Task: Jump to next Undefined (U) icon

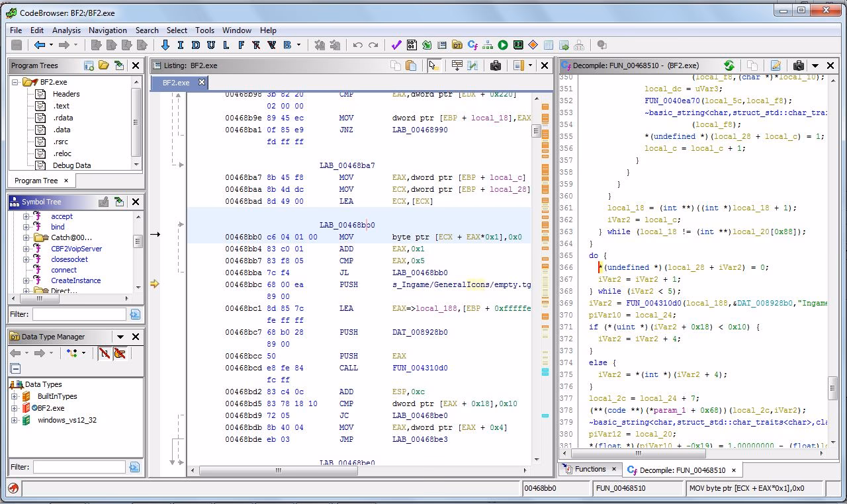Action: tap(210, 45)
